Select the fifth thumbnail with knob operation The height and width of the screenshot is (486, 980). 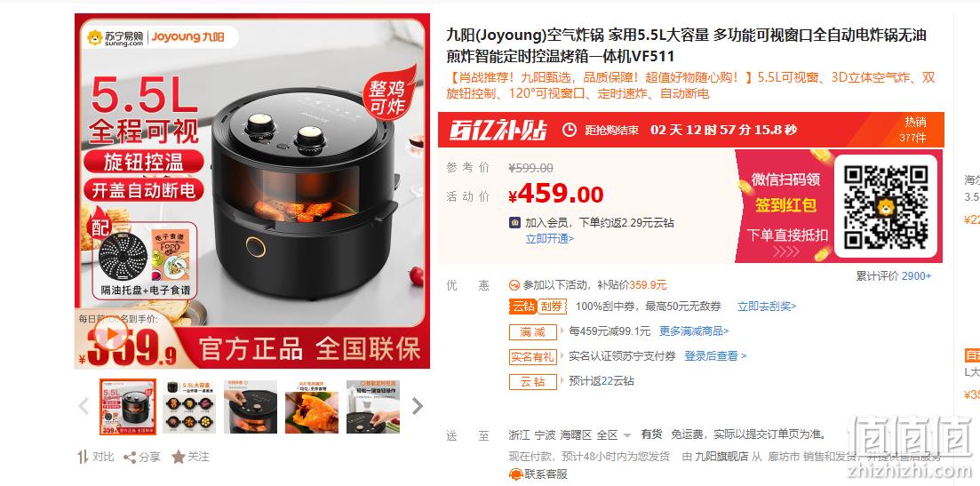373,407
